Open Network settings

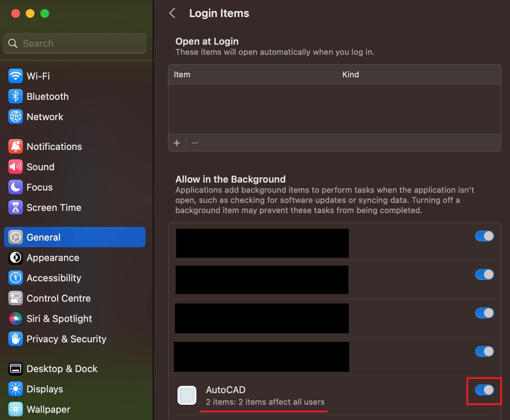click(x=45, y=117)
